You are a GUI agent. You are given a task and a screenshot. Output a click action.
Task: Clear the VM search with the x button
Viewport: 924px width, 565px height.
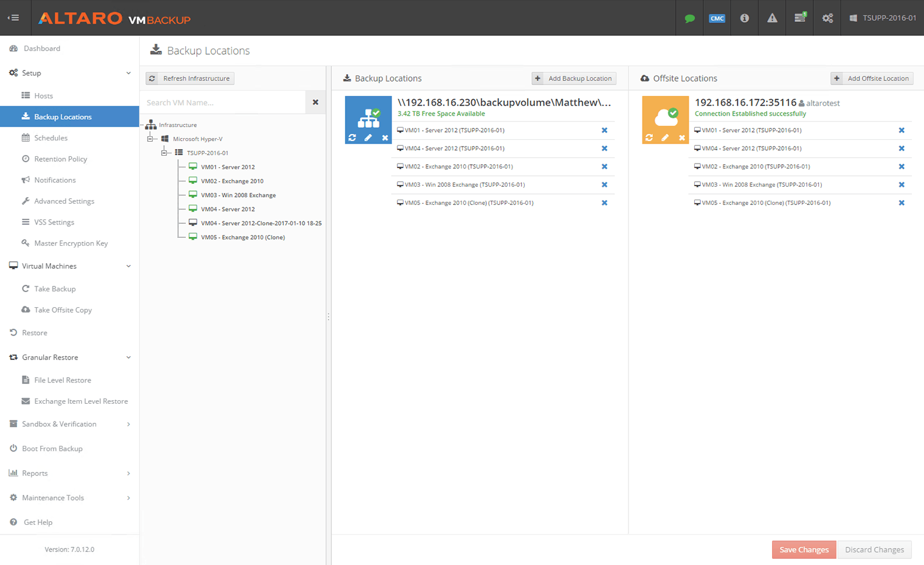point(315,102)
